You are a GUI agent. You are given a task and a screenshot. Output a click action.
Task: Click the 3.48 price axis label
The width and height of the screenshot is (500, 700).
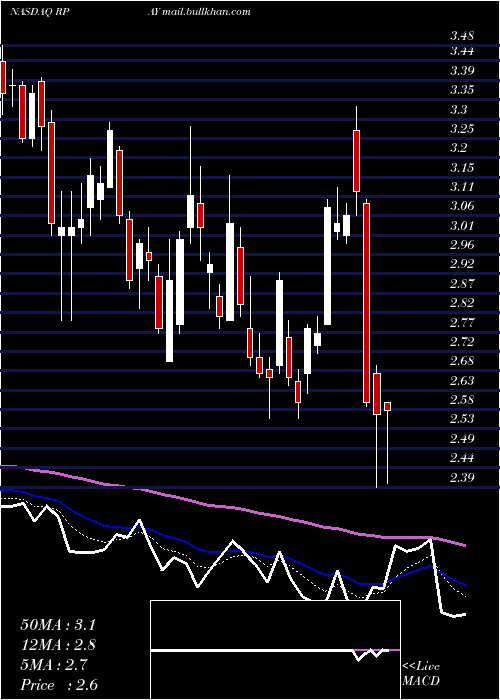pyautogui.click(x=462, y=36)
